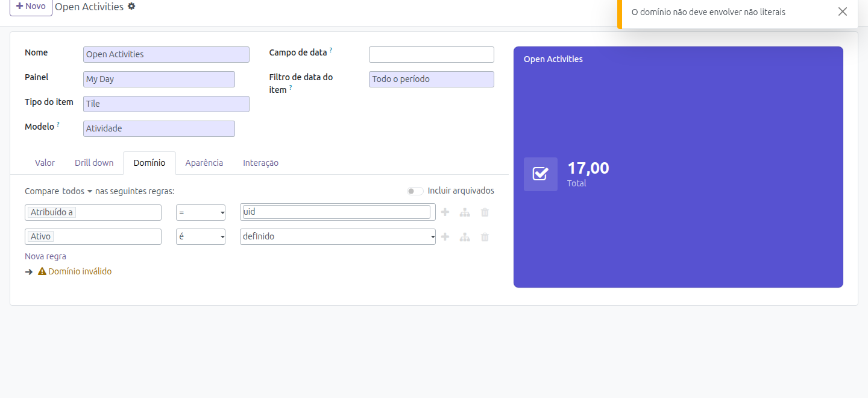Viewport: 868px width, 398px height.
Task: Add a branch to the Ativo rule
Action: (x=465, y=237)
